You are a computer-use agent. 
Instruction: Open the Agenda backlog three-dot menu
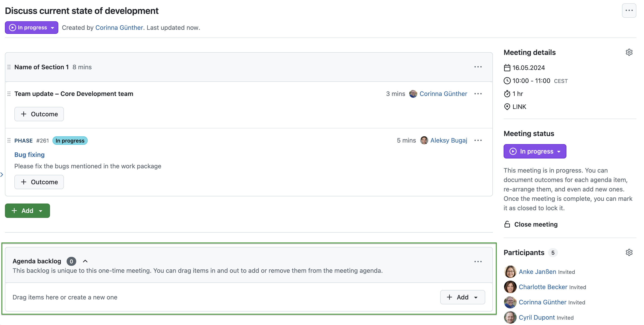click(x=478, y=261)
